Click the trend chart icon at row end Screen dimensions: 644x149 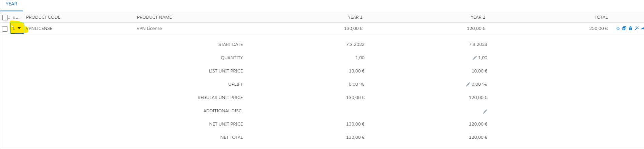click(642, 29)
